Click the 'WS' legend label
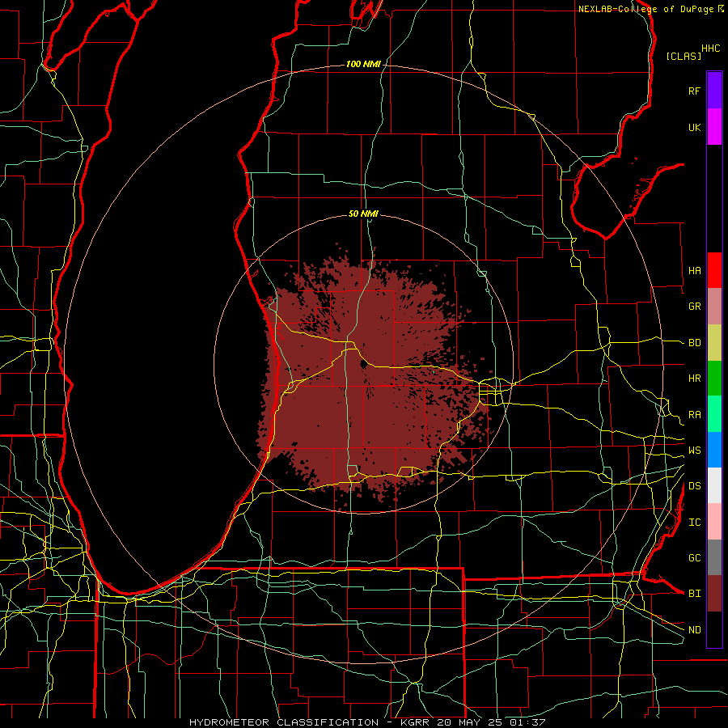The image size is (728, 728). click(x=694, y=451)
